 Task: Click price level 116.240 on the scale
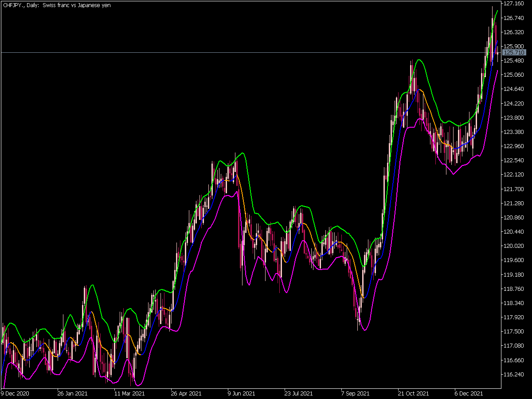tap(514, 375)
